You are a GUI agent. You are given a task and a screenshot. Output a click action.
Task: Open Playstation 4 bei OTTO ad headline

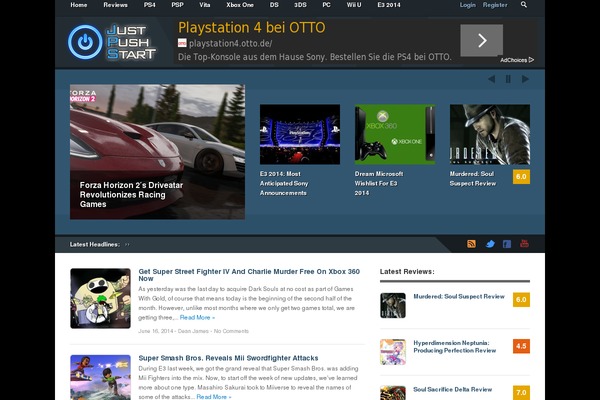(251, 28)
